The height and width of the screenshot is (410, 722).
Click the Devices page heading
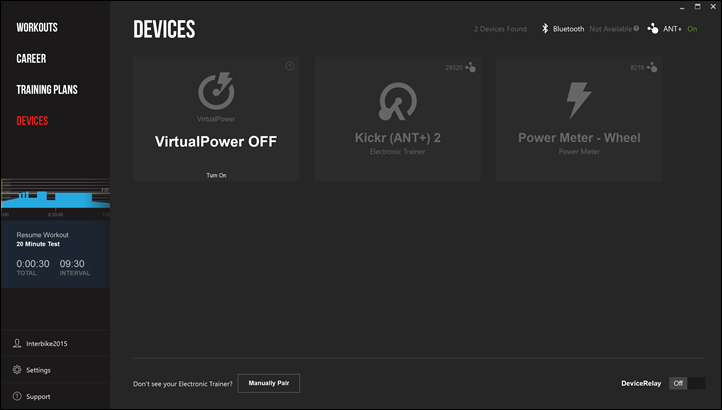[x=164, y=29]
